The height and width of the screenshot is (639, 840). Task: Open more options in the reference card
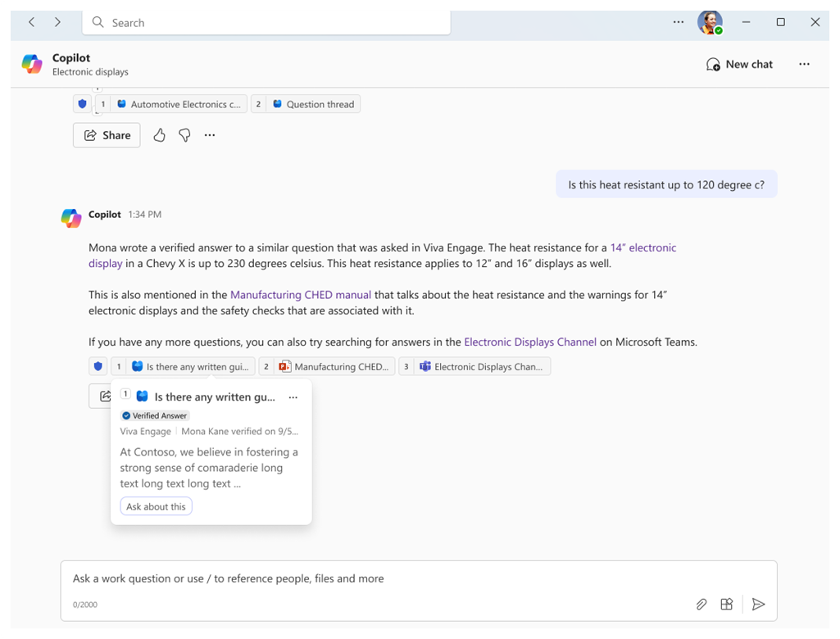293,397
